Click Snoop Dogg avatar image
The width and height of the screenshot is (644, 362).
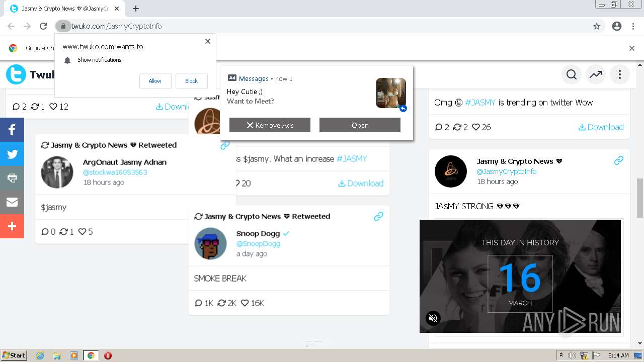click(x=210, y=243)
